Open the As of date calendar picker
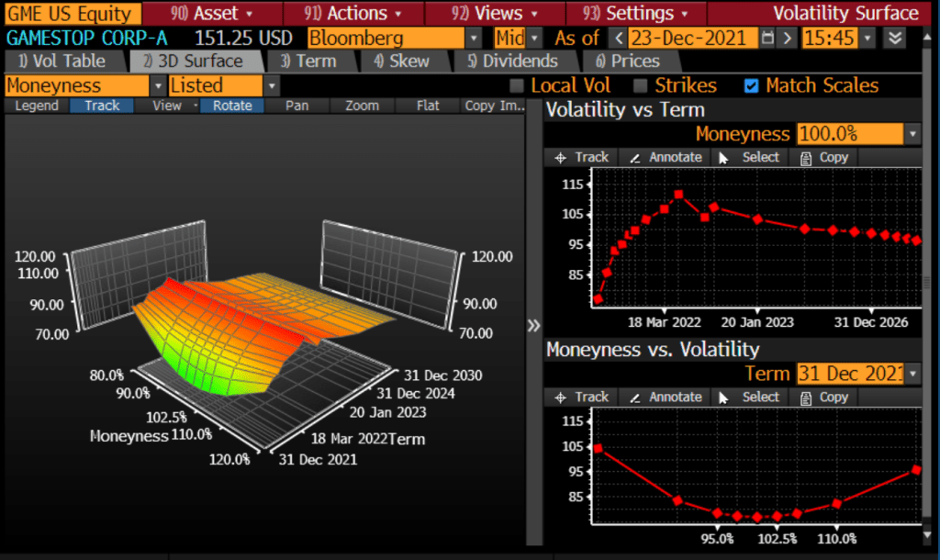940x560 pixels. [x=767, y=39]
